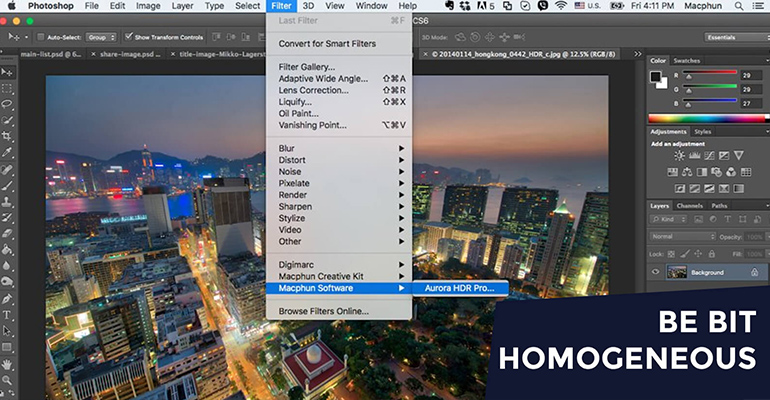Add a Black & White adjustment
Image resolution: width=770 pixels, height=400 pixels.
[x=702, y=172]
